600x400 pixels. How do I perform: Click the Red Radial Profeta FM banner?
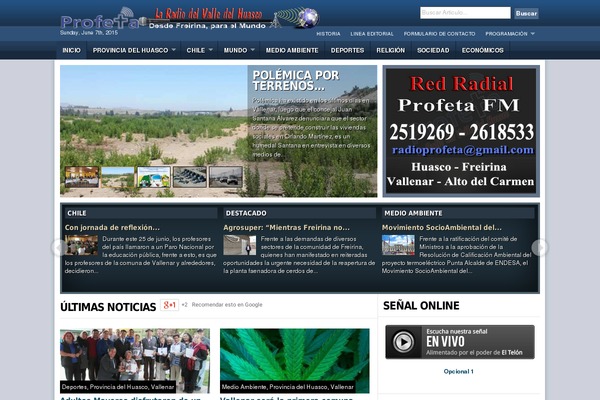tap(461, 131)
